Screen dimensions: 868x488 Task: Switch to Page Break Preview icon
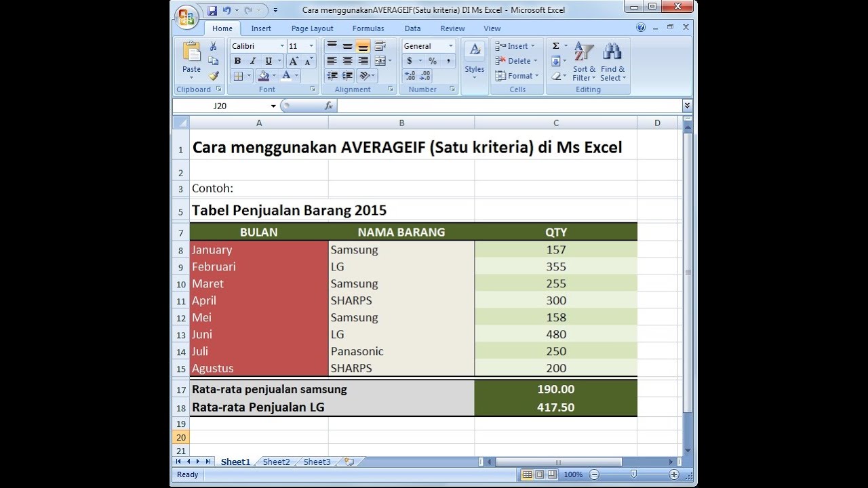click(551, 474)
